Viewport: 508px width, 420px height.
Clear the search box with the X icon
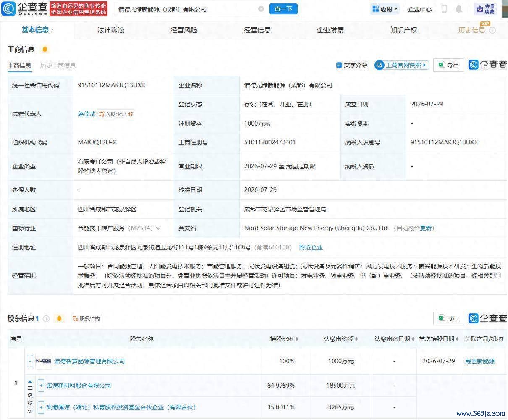click(261, 9)
